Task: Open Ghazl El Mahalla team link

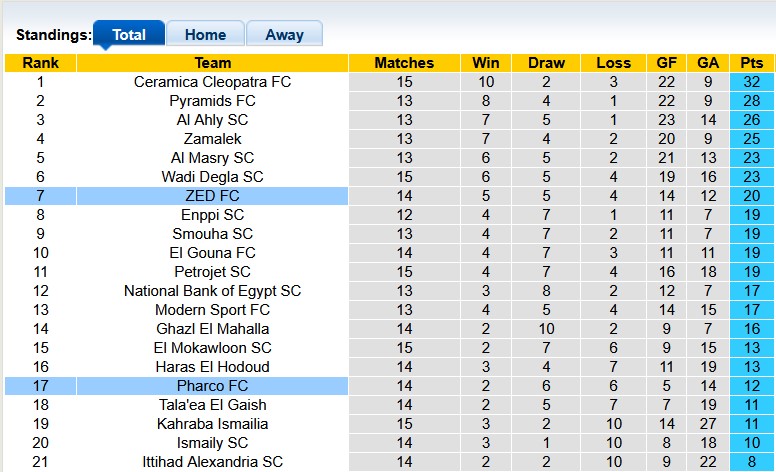Action: point(212,329)
